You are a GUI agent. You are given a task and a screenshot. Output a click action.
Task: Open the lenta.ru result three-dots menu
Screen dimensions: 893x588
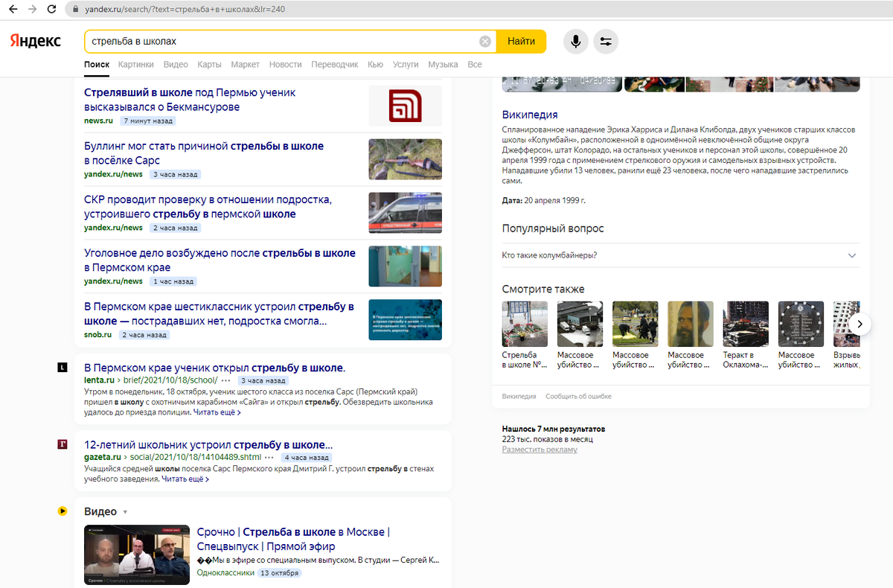coord(225,380)
